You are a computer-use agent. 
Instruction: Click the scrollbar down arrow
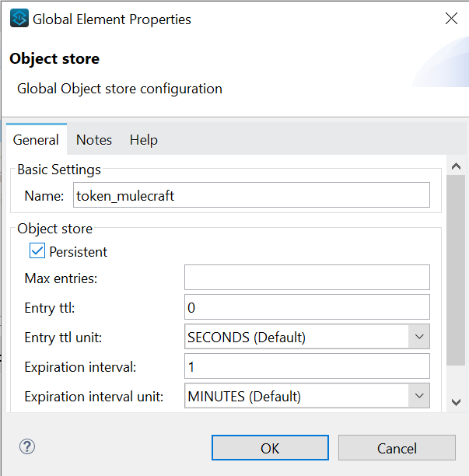(x=457, y=401)
